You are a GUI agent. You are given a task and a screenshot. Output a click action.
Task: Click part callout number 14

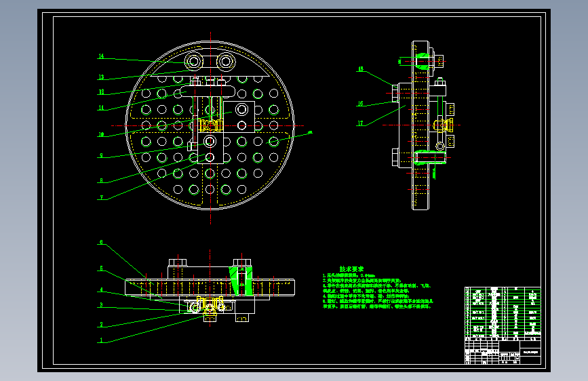[x=101, y=56]
